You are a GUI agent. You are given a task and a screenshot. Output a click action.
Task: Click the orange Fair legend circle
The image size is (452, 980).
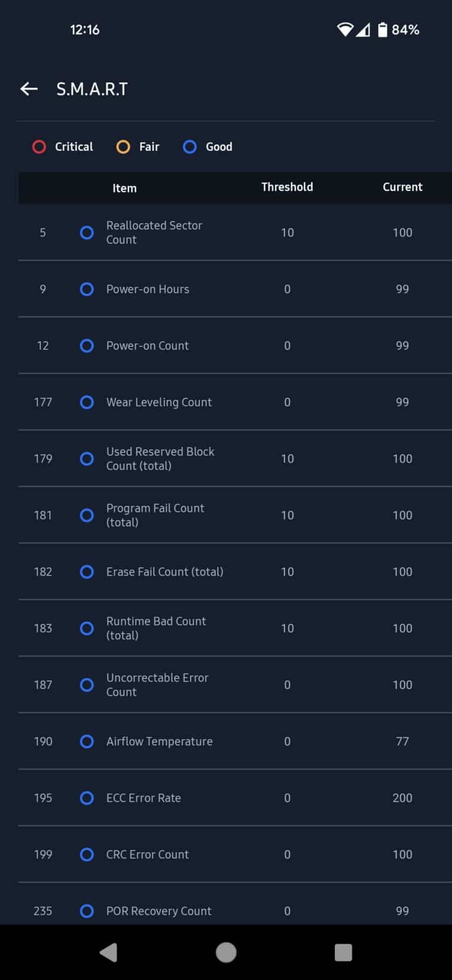pos(123,147)
